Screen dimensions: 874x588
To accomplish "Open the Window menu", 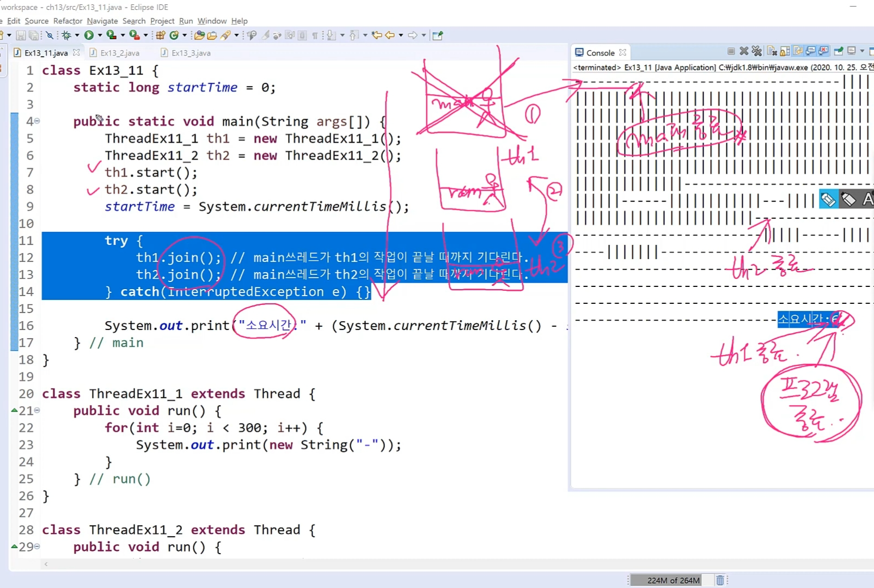I will tap(212, 21).
